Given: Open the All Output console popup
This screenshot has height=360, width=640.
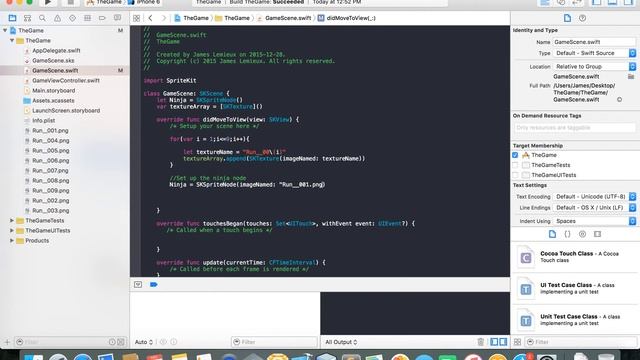Looking at the screenshot, I should (x=341, y=342).
